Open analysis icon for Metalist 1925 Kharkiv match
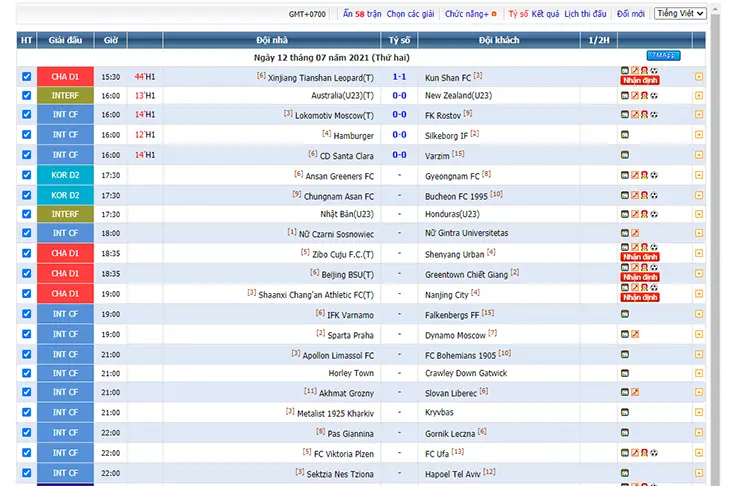Screen dimensions: 750x486 click(625, 412)
